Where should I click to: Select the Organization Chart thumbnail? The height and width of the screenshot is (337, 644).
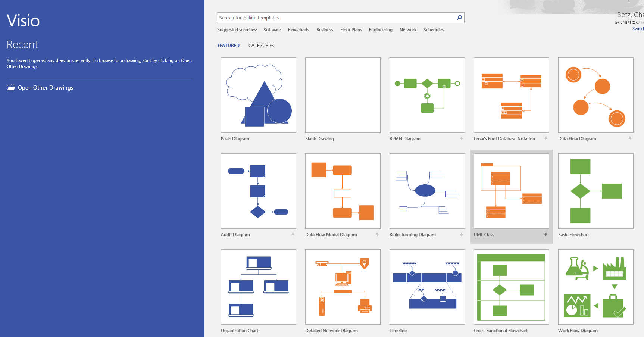(x=259, y=287)
